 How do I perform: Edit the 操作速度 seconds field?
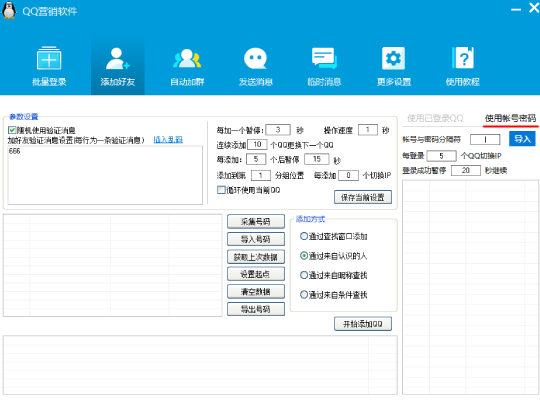click(x=368, y=130)
